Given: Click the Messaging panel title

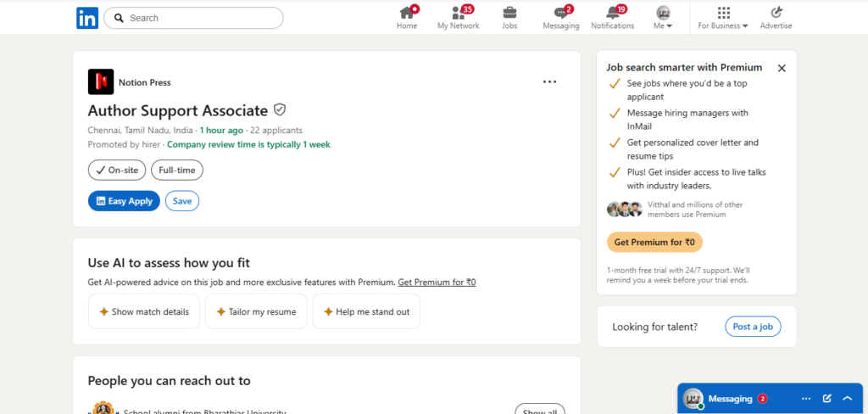Looking at the screenshot, I should tap(730, 399).
